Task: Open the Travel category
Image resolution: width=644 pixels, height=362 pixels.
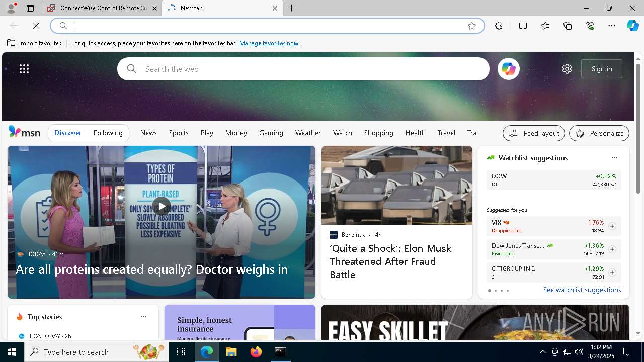Action: (x=446, y=133)
